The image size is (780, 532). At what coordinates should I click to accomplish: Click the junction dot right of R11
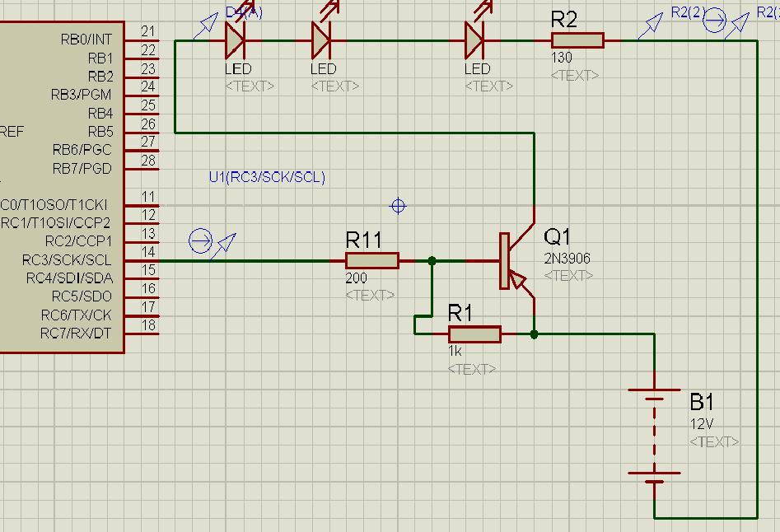coord(432,261)
